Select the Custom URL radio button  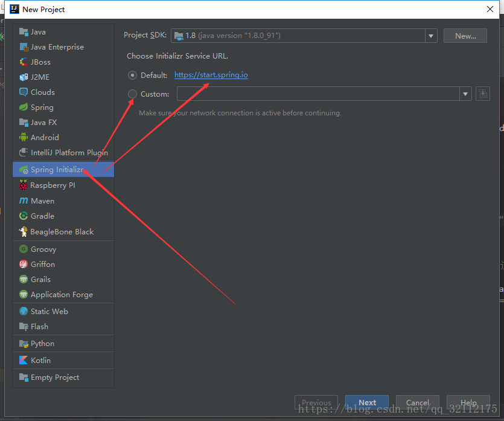(132, 94)
